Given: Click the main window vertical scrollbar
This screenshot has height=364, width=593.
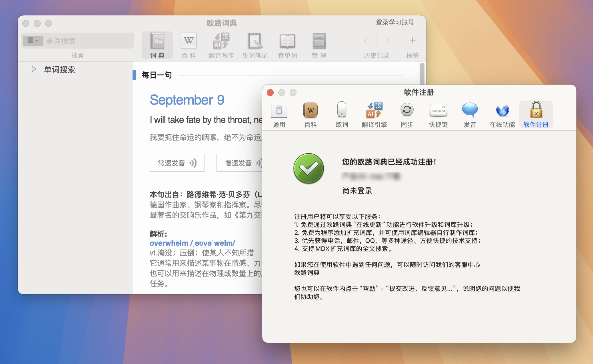Looking at the screenshot, I should click(x=422, y=73).
